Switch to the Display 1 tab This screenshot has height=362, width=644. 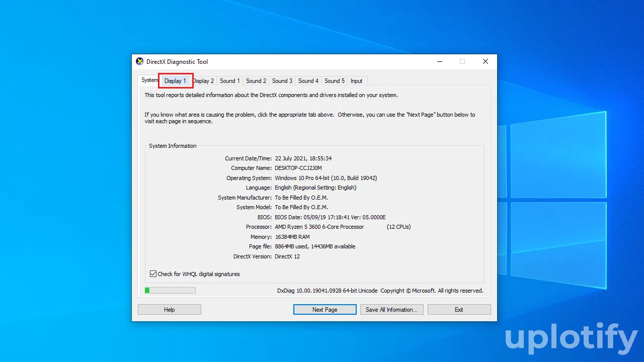(x=175, y=81)
